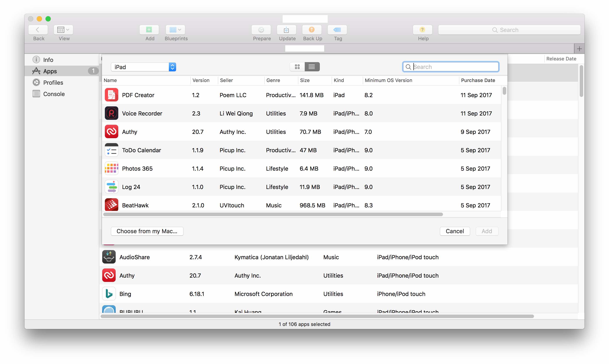Screen dimensions: 609x364
Task: Click the 'Log 24' name text
Action: point(131,187)
